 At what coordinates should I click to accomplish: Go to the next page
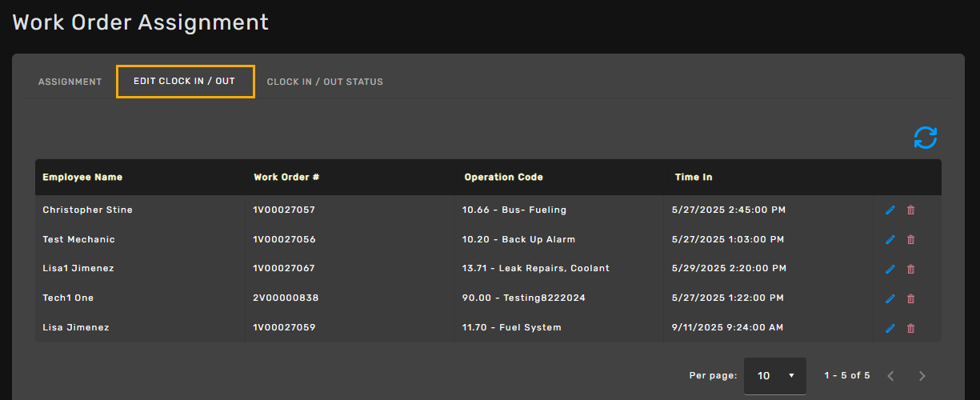pyautogui.click(x=922, y=375)
